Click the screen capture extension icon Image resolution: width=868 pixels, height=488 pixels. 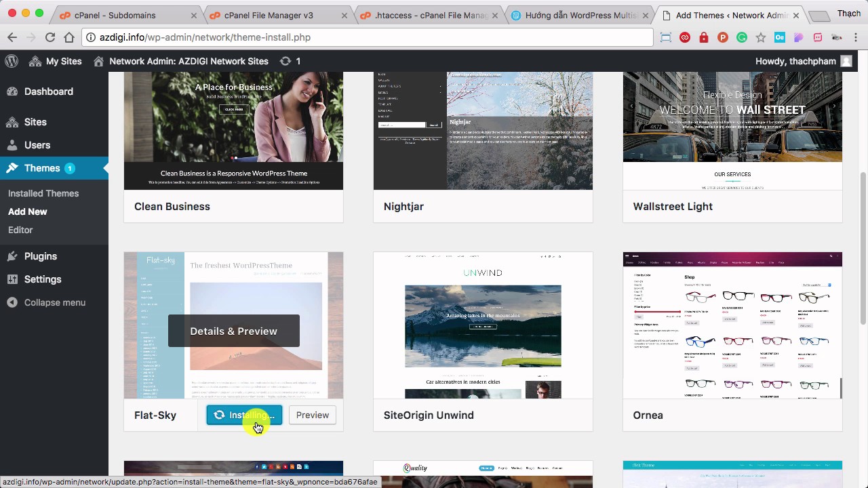tap(666, 37)
